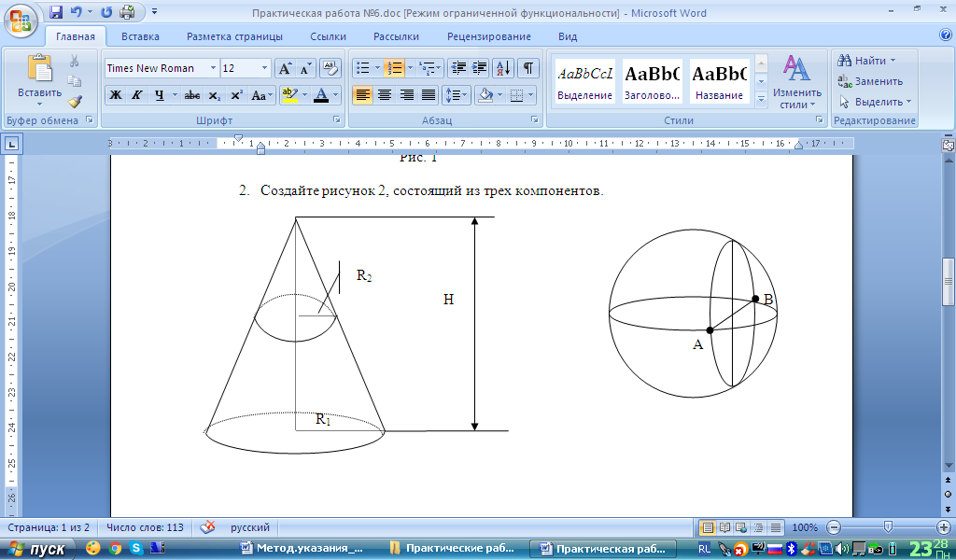Toggle subscript formatting
This screenshot has height=560, width=956.
tap(214, 95)
